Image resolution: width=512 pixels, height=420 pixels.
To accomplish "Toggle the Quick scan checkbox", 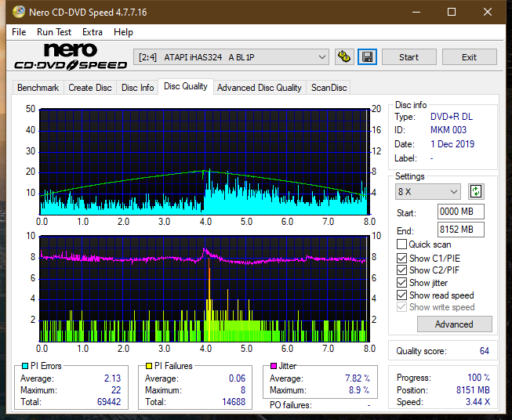I will coord(401,244).
